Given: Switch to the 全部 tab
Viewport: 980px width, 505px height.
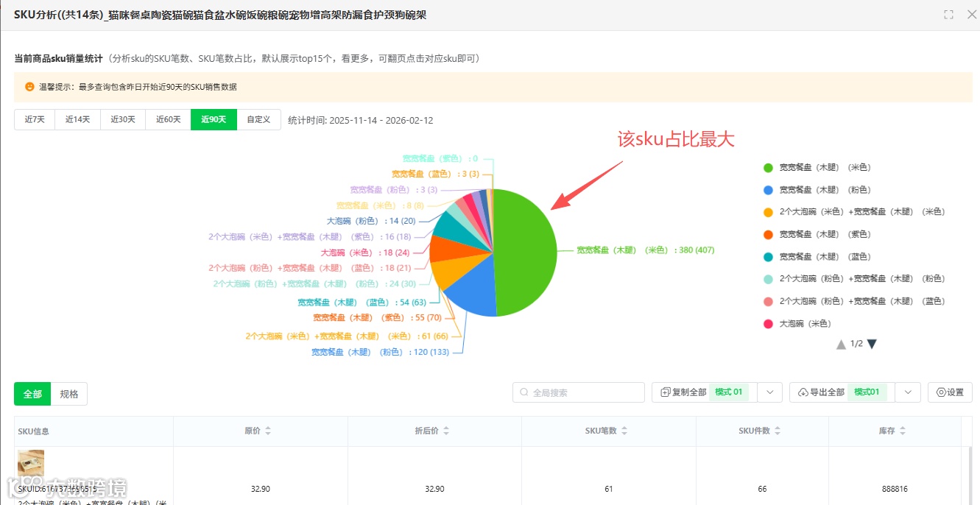Looking at the screenshot, I should click(32, 394).
